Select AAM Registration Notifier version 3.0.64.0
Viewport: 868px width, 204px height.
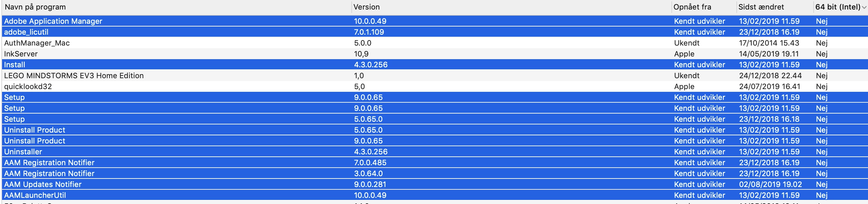(x=435, y=173)
